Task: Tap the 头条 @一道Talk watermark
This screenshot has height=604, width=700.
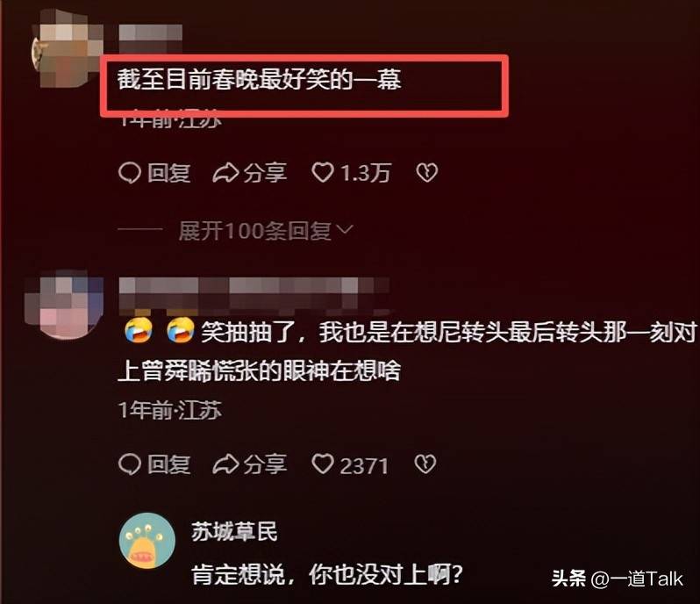Action: pyautogui.click(x=618, y=579)
